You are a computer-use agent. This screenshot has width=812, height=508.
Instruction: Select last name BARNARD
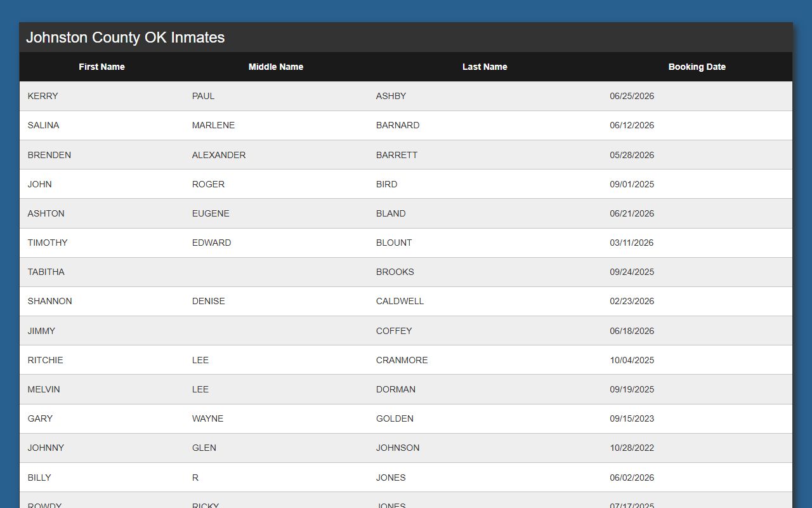(x=398, y=125)
